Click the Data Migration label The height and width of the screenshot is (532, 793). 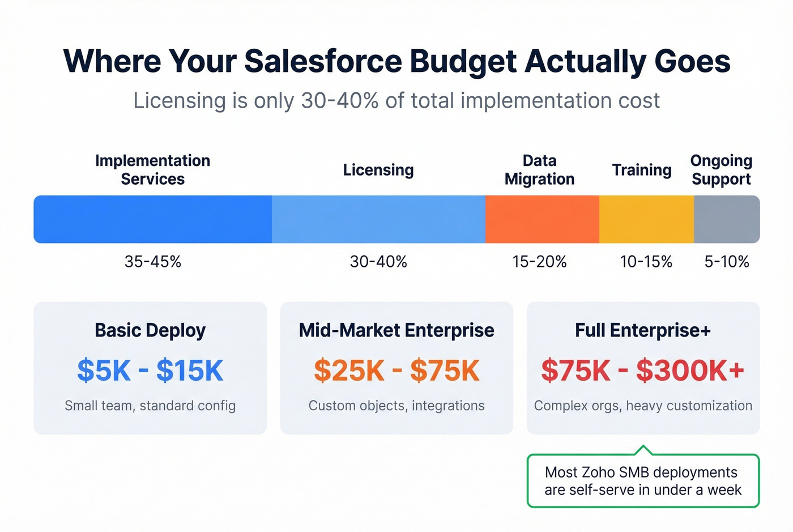(x=539, y=169)
